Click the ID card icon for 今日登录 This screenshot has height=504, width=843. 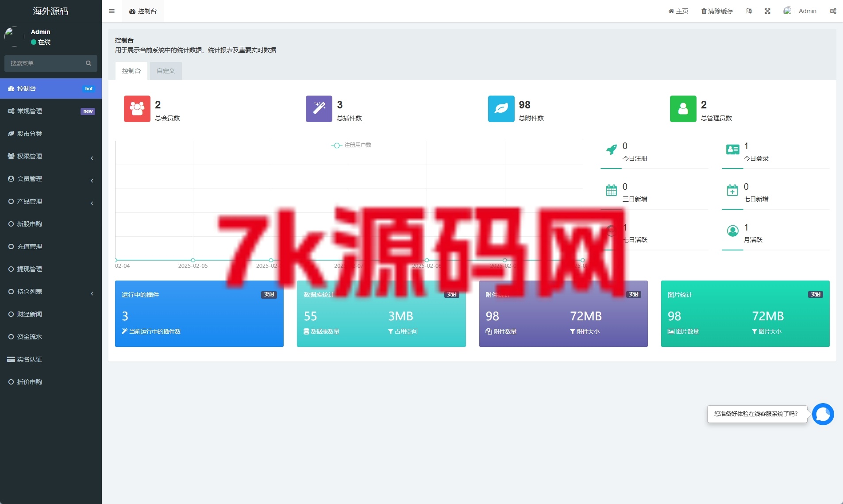[x=732, y=150]
